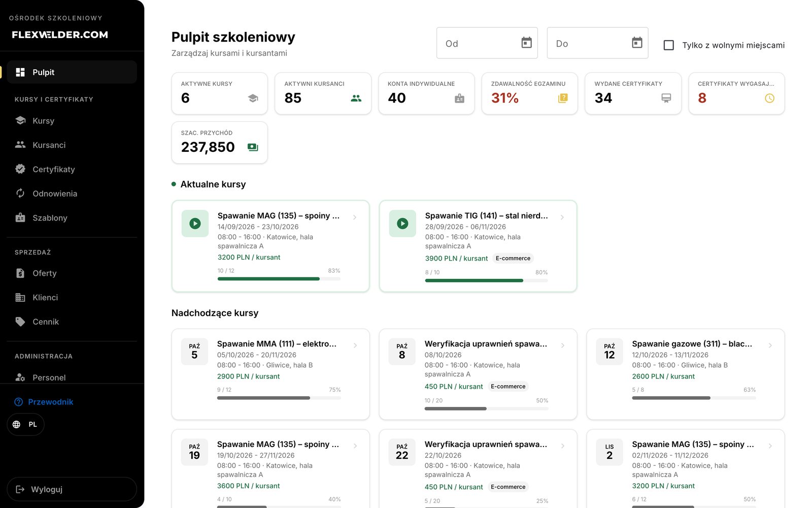
Task: Open Spawanie TIG (141) course via chevron
Action: click(x=562, y=217)
